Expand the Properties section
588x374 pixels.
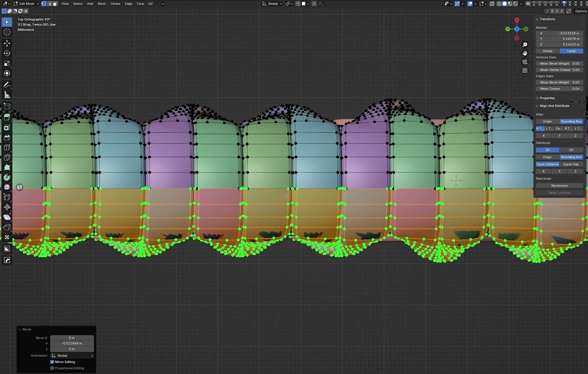pos(547,98)
